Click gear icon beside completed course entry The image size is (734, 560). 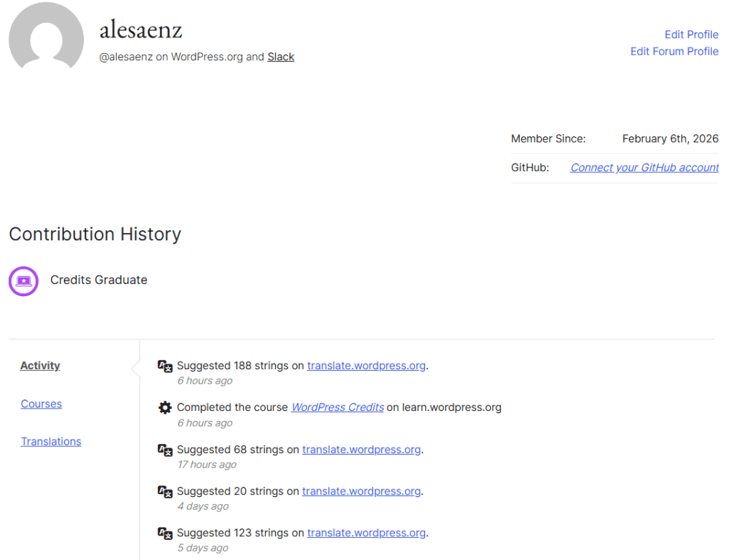click(x=165, y=408)
